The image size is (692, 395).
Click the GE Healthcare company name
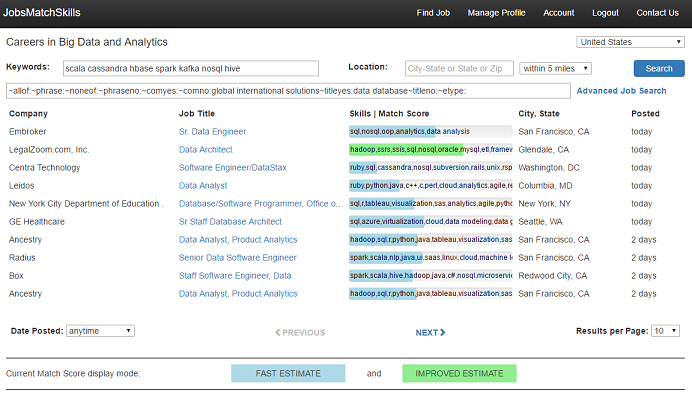[x=37, y=222]
